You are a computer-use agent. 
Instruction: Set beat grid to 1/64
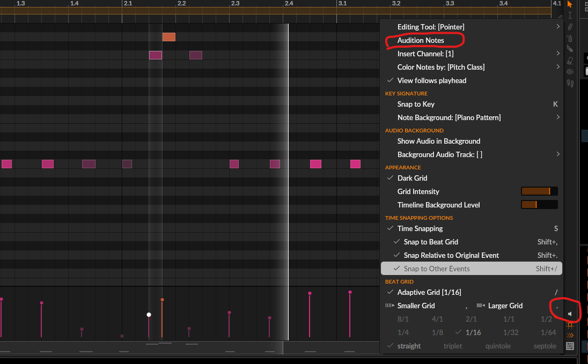tap(548, 332)
